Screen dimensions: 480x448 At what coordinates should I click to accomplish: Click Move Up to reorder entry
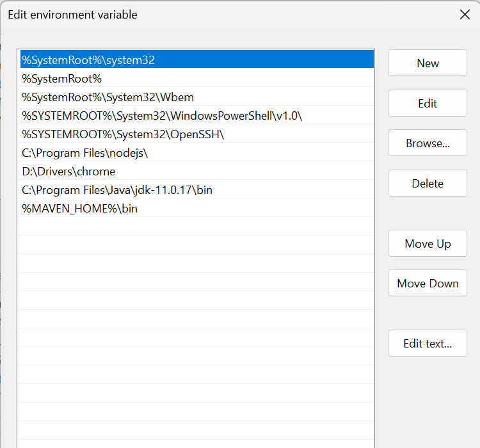click(428, 244)
